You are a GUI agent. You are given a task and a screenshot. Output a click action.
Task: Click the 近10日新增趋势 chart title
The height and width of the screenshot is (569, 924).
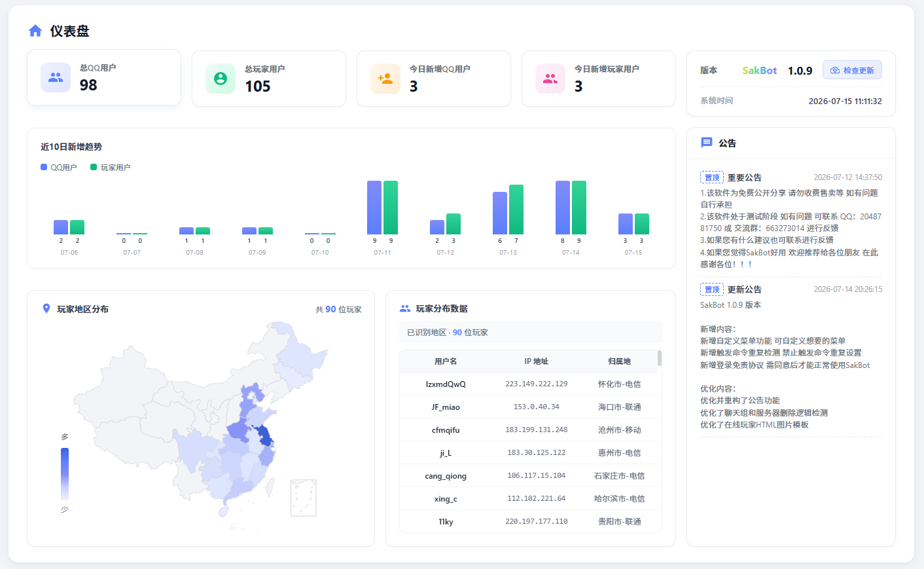pos(71,147)
